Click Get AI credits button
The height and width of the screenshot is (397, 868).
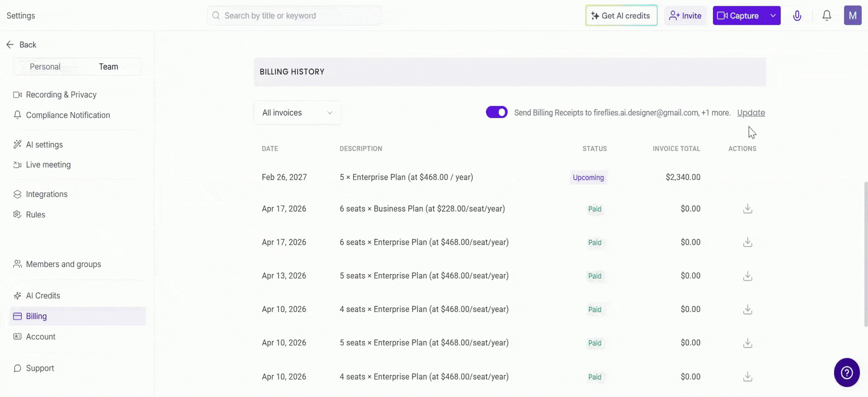click(621, 16)
